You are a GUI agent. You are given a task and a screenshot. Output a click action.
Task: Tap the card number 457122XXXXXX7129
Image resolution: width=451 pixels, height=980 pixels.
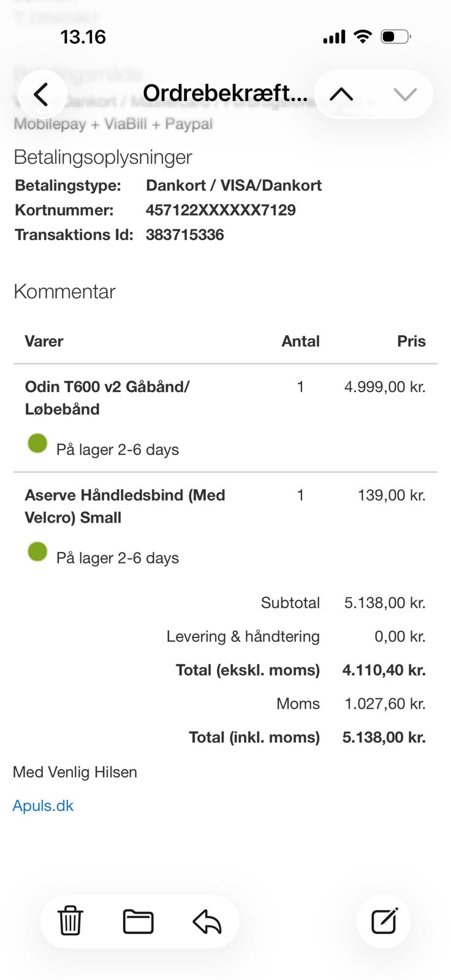pos(221,210)
